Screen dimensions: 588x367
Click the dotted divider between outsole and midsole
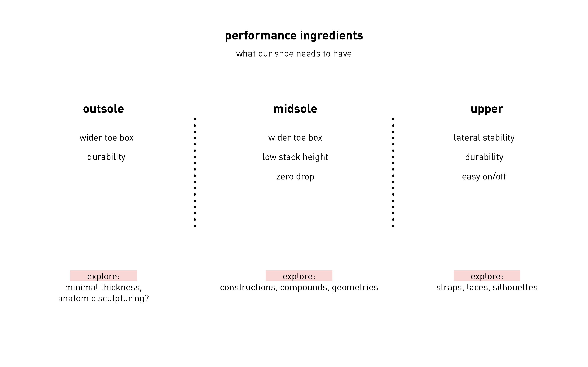pyautogui.click(x=195, y=172)
